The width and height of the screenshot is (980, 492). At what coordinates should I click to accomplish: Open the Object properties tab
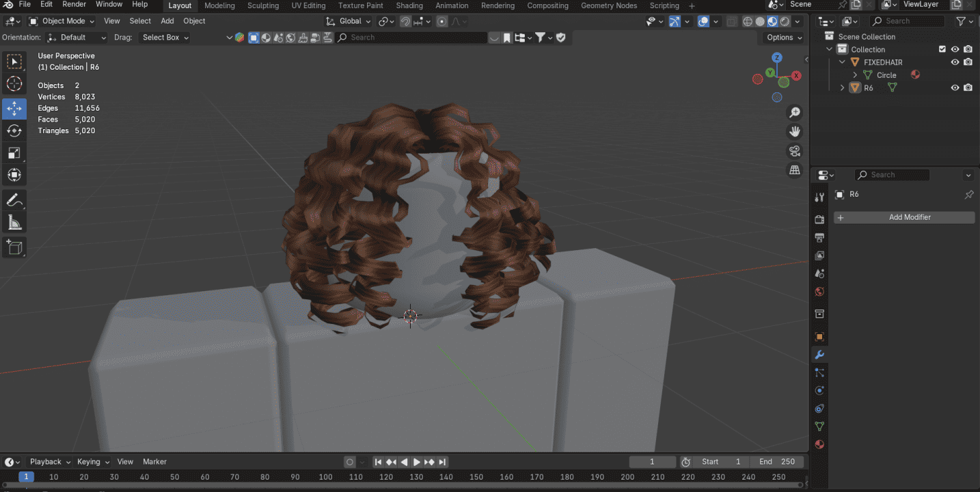[819, 337]
